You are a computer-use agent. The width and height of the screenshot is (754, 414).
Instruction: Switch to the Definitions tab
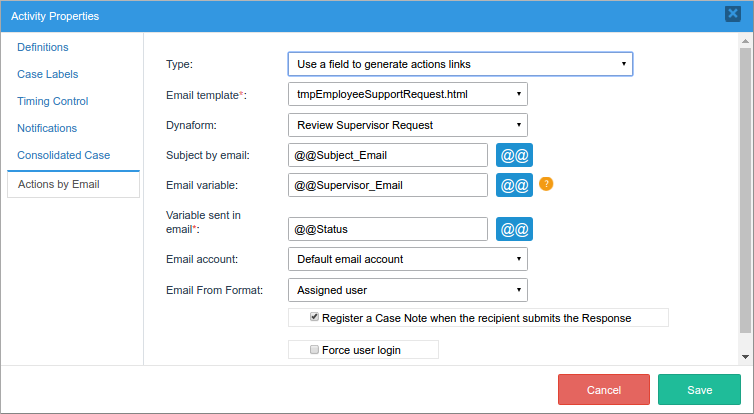point(43,47)
